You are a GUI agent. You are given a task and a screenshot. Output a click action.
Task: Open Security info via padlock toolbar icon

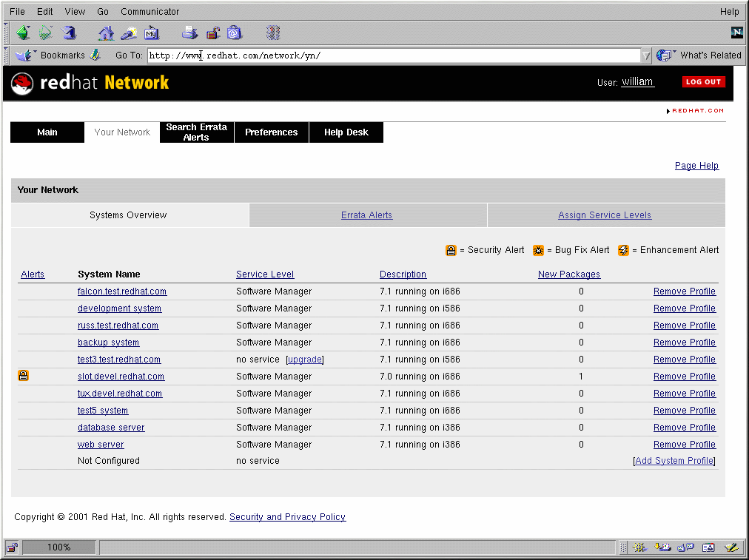(212, 33)
